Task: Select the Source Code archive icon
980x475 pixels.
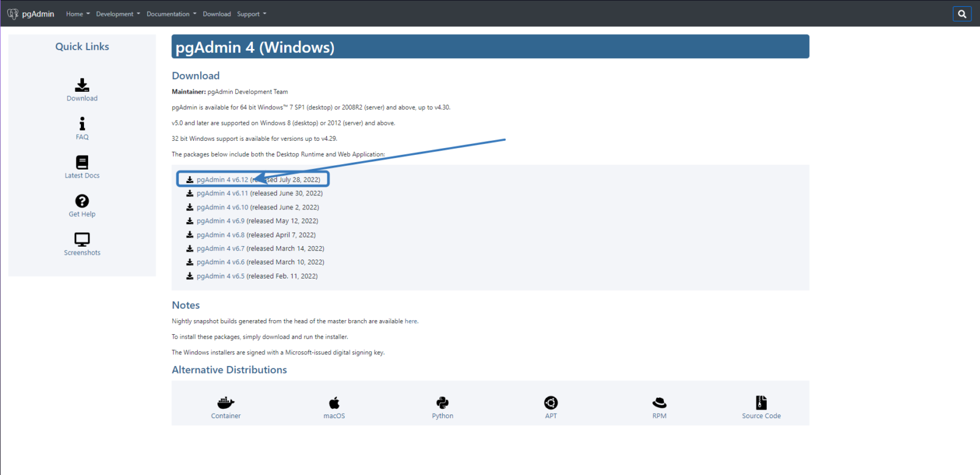Action: [761, 403]
